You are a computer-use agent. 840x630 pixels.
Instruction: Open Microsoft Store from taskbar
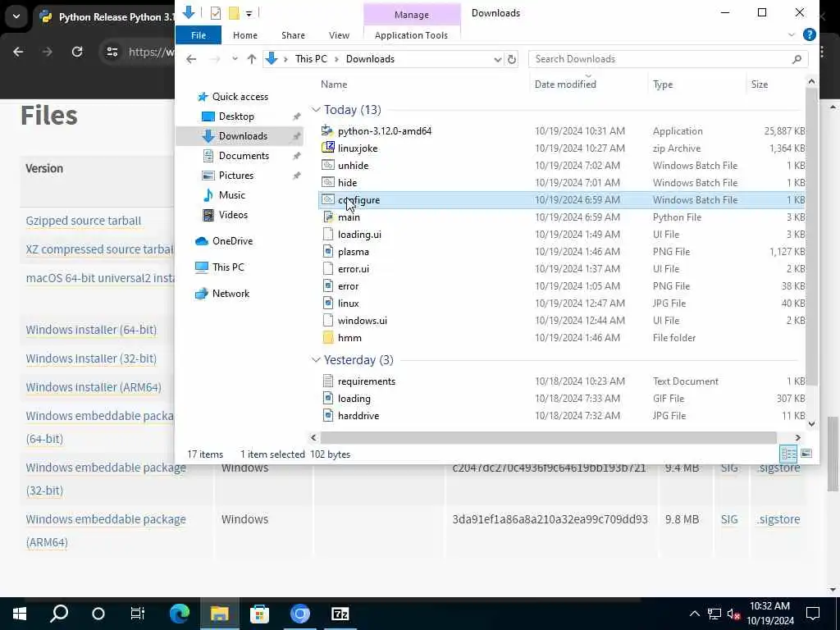(259, 614)
